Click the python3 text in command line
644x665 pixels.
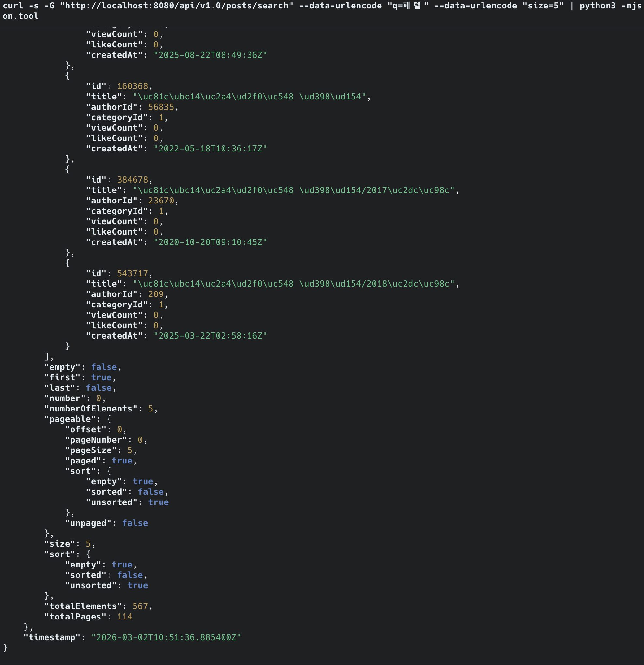tap(597, 6)
